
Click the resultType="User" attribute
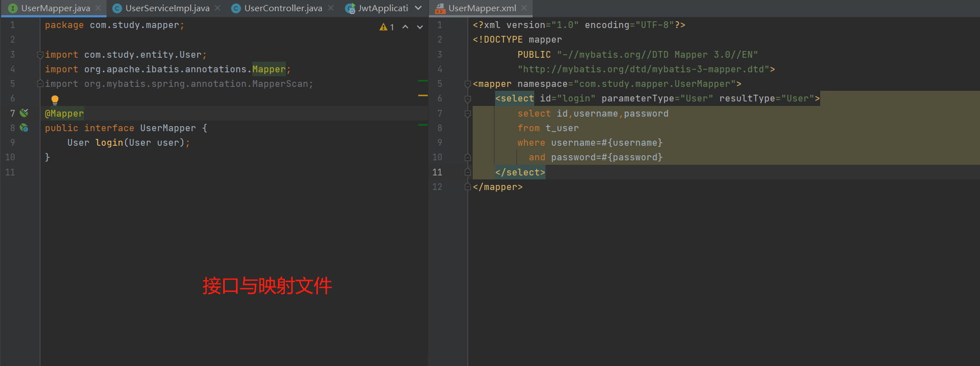point(767,99)
